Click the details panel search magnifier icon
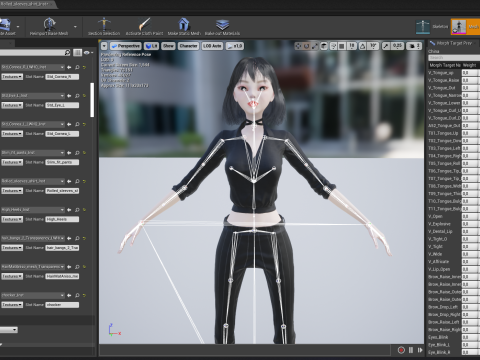Image resolution: width=480 pixels, height=360 pixels. [67, 52]
